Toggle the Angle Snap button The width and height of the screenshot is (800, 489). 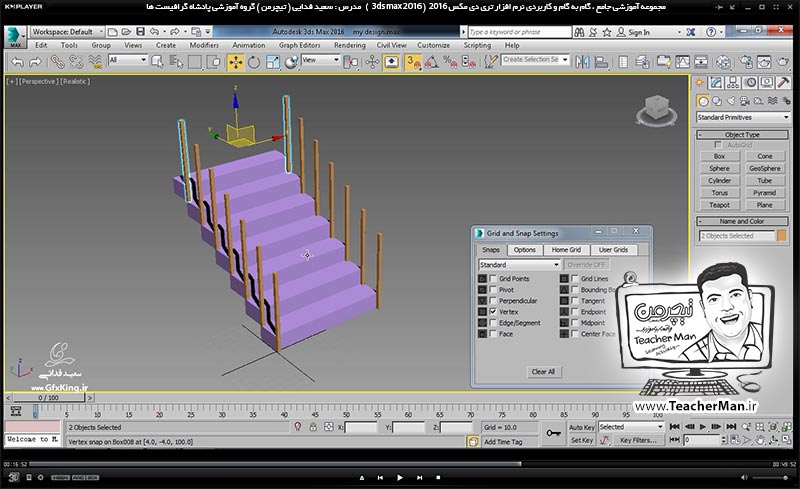[x=431, y=62]
